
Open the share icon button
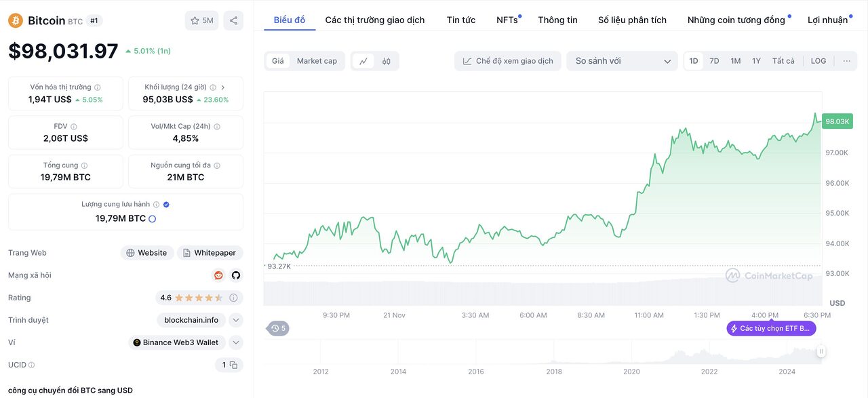[x=233, y=20]
